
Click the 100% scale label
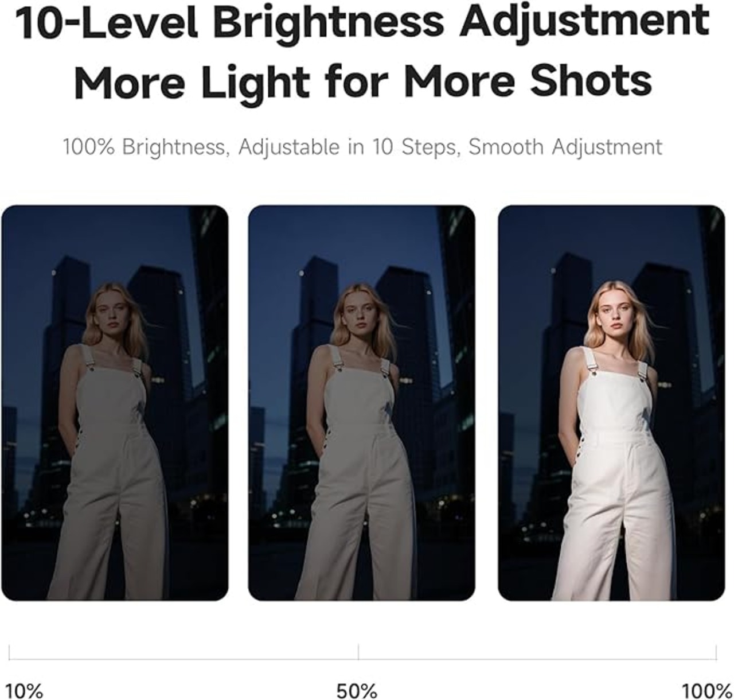[x=706, y=690]
